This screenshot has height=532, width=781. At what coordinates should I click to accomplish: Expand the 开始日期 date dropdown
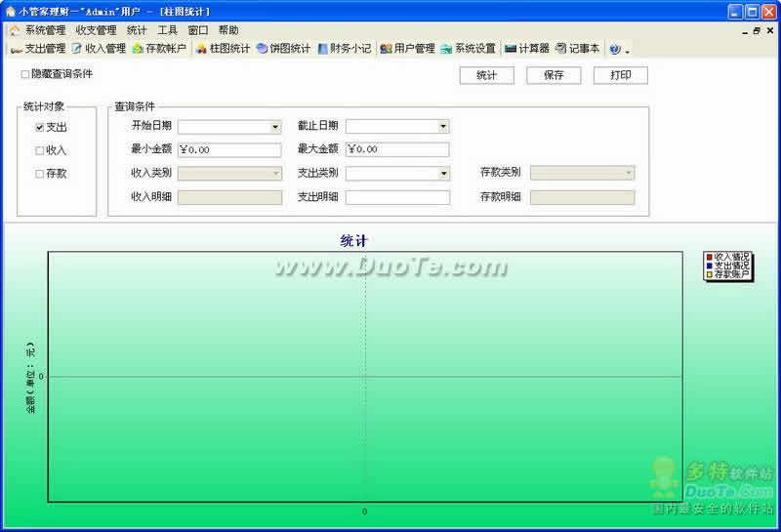[x=275, y=127]
